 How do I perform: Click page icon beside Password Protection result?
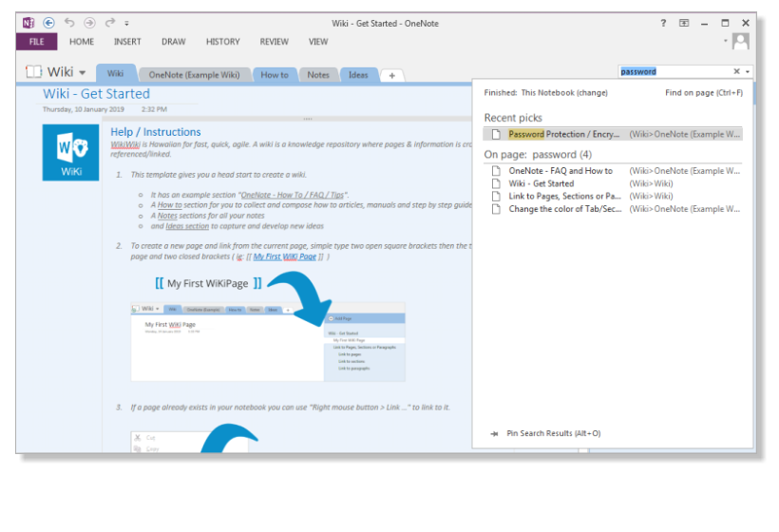[496, 134]
